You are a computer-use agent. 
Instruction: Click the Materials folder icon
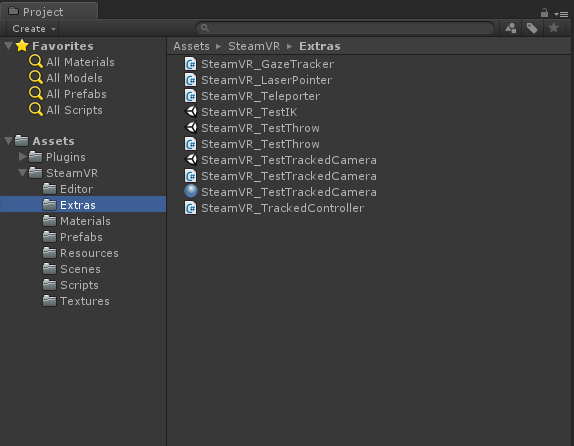(x=49, y=221)
